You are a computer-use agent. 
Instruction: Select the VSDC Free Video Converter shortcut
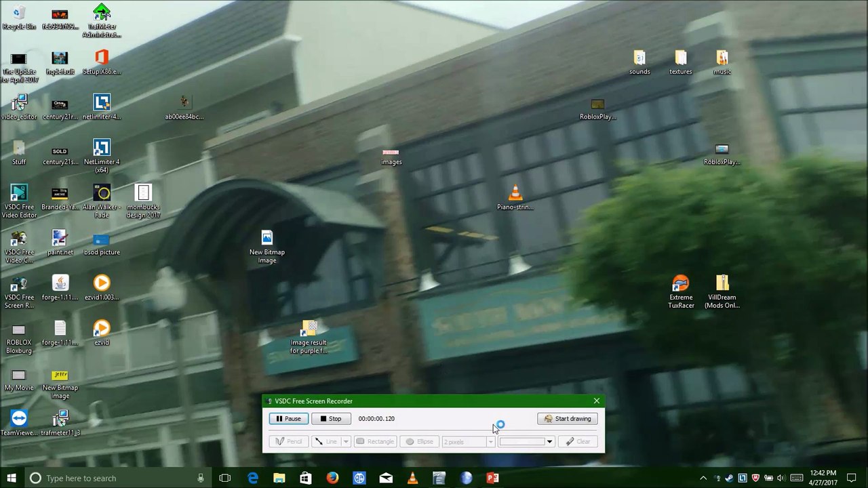click(x=19, y=247)
